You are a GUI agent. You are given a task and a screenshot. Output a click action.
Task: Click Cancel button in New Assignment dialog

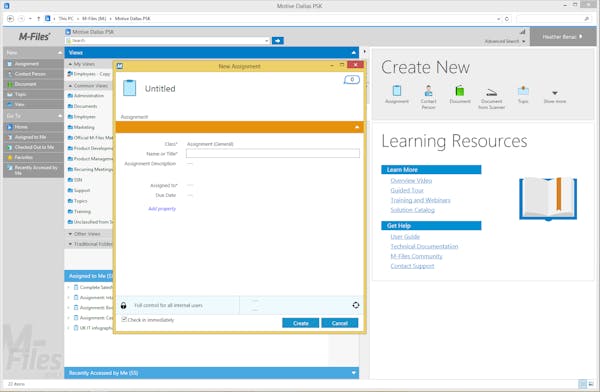(340, 323)
